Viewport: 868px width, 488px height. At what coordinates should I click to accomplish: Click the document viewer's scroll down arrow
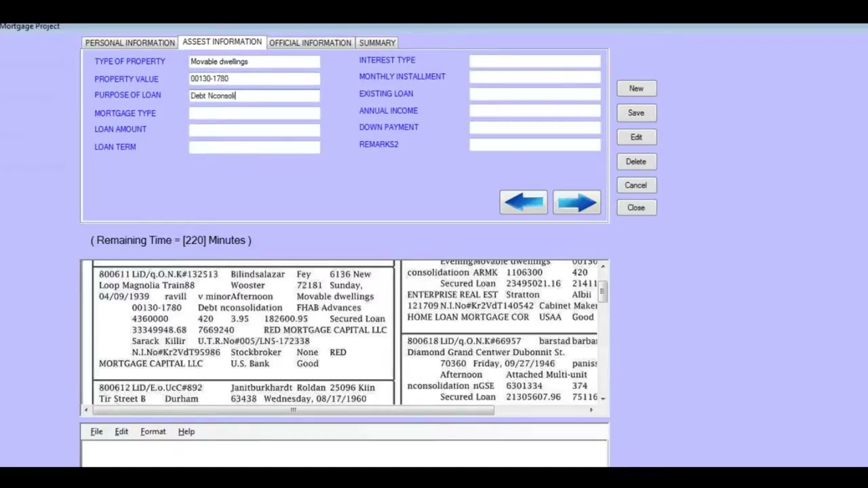[x=603, y=398]
